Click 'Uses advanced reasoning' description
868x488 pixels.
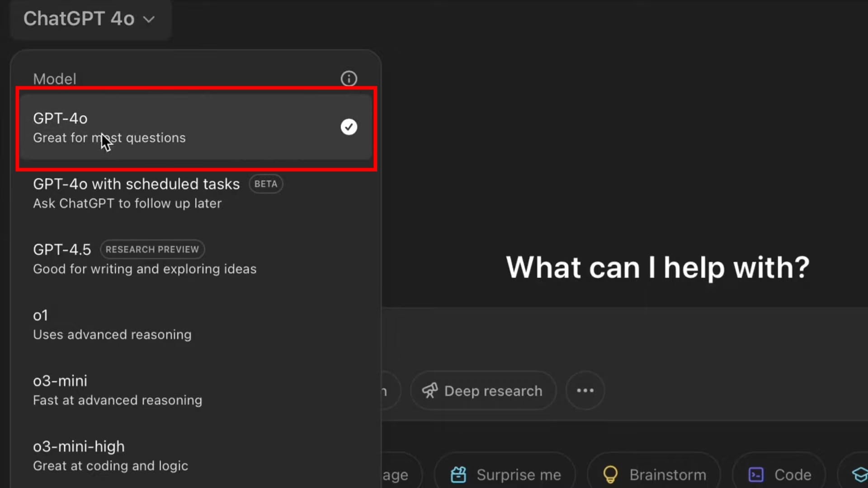[112, 334]
